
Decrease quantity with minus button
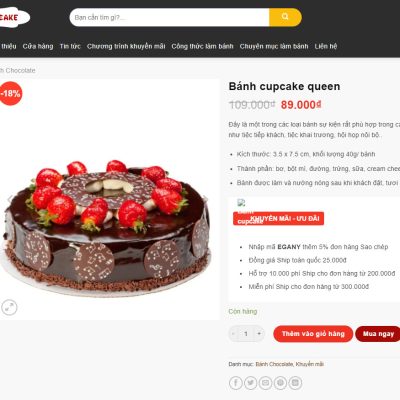point(233,334)
